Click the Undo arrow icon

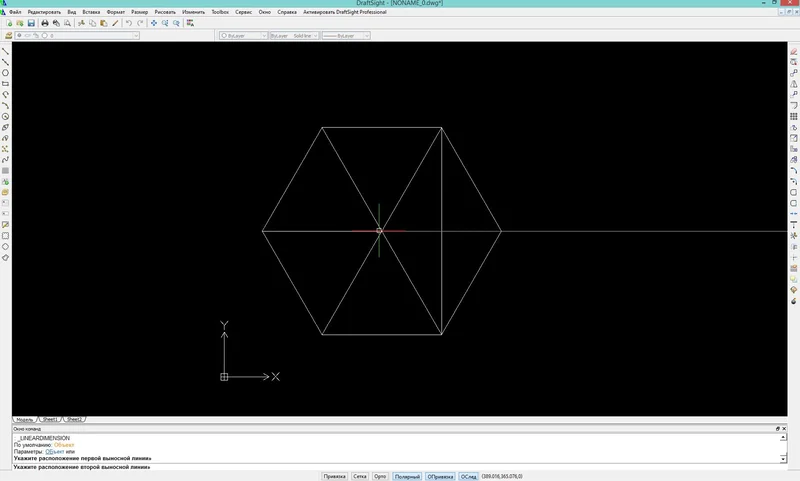129,23
